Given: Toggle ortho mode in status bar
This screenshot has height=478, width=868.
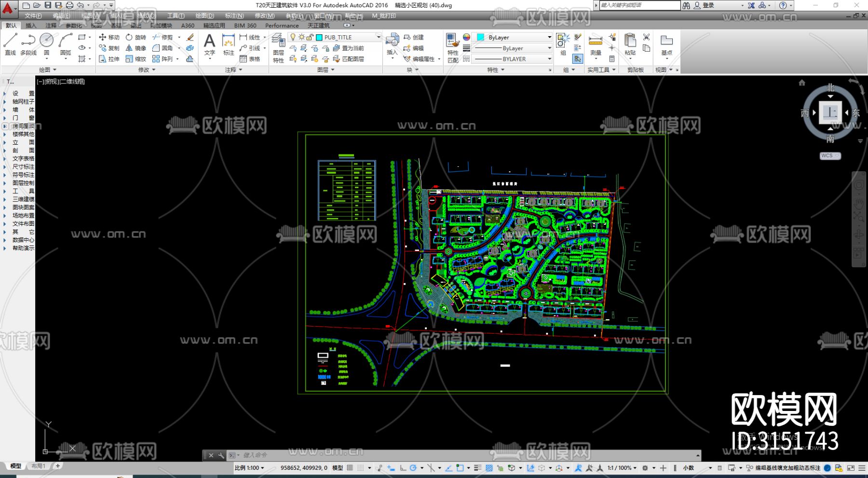Looking at the screenshot, I should click(403, 468).
